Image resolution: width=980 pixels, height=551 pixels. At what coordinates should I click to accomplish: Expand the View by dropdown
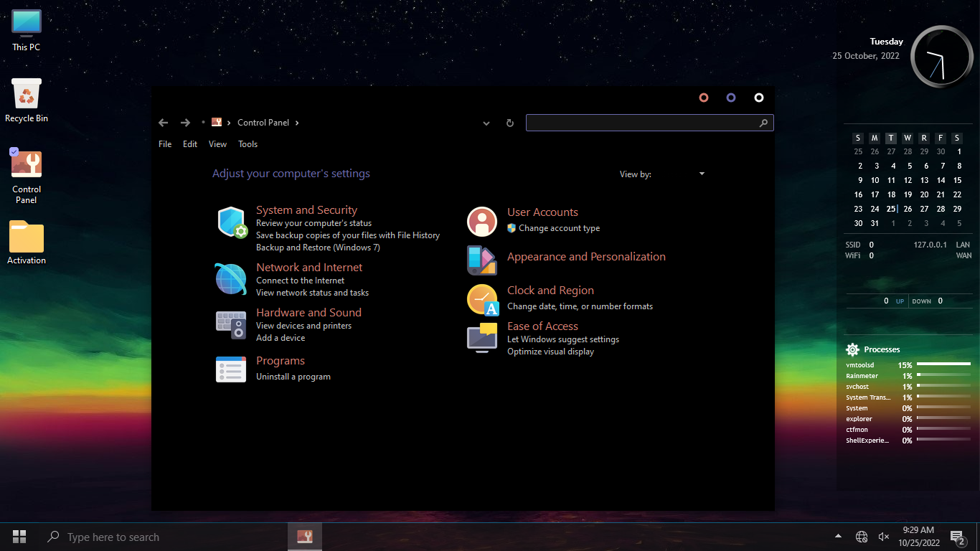click(702, 174)
